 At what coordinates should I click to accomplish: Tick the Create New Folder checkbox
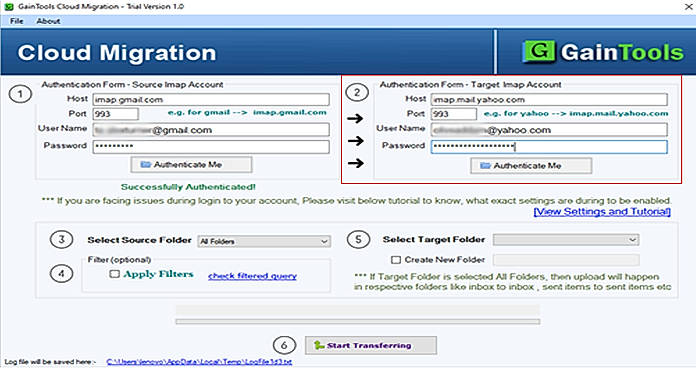point(396,260)
